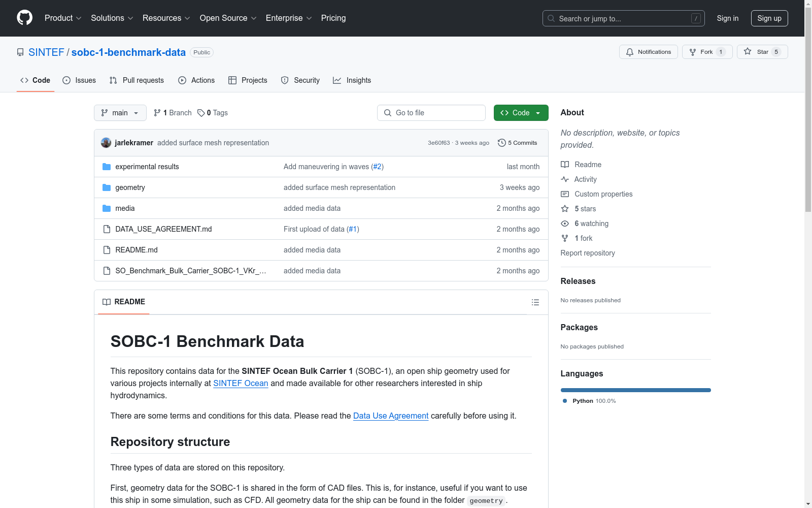Open the geometry folder

click(130, 187)
